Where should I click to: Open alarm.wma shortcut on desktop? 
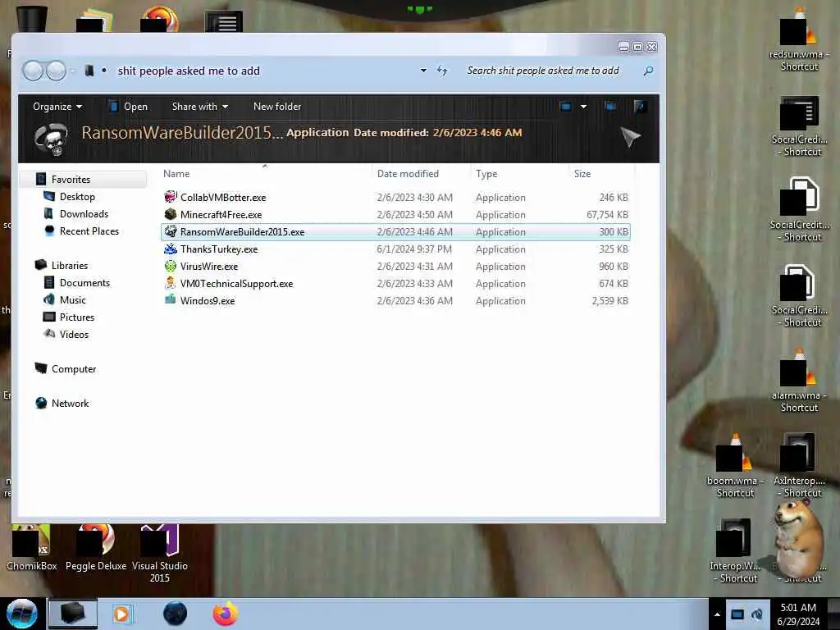pyautogui.click(x=799, y=381)
